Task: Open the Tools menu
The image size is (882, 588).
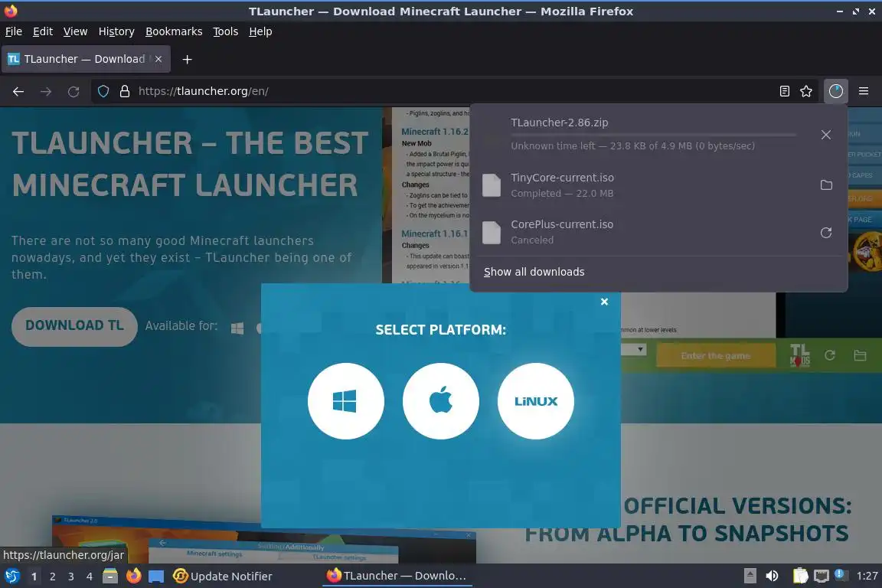Action: 226,31
